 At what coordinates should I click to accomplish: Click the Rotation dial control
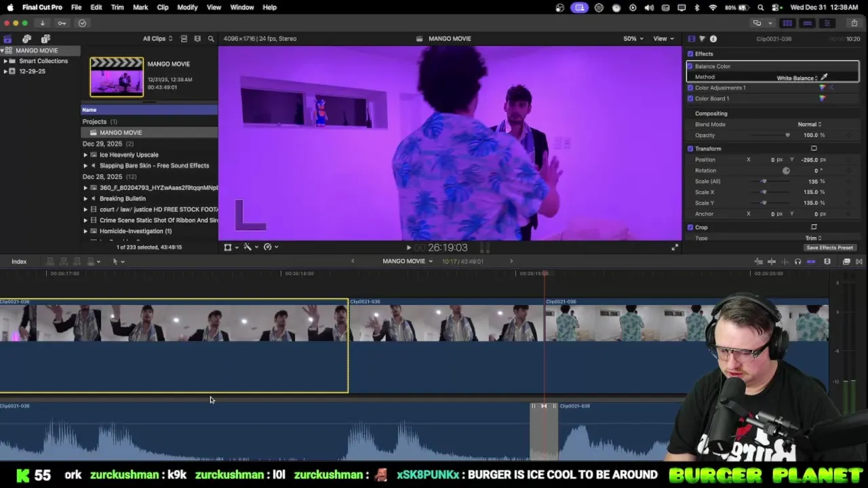786,171
